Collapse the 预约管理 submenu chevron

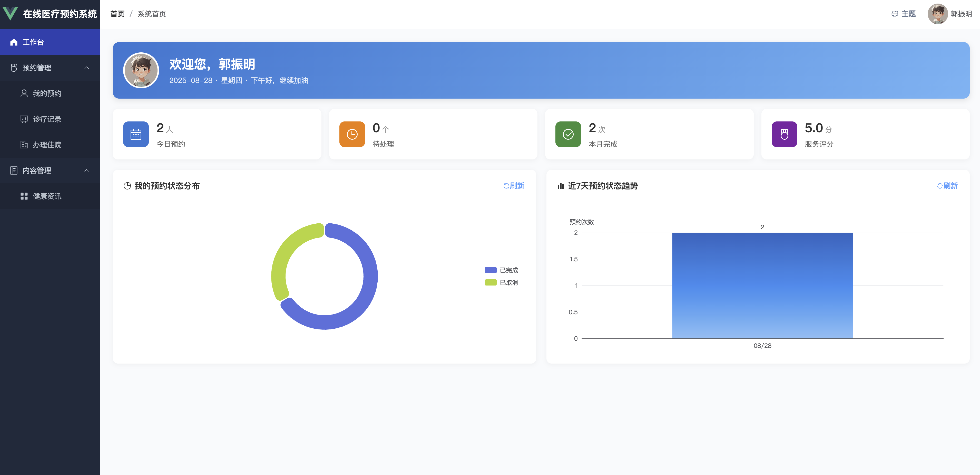click(87, 68)
